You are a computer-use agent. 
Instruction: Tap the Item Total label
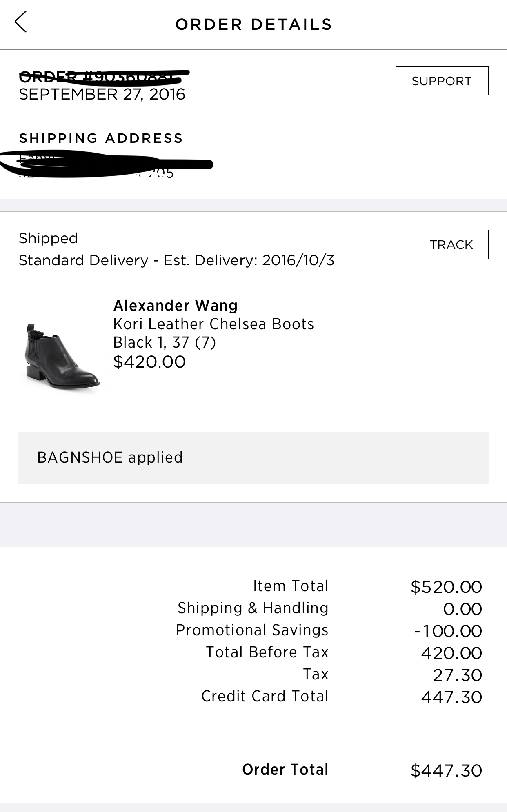click(x=291, y=586)
